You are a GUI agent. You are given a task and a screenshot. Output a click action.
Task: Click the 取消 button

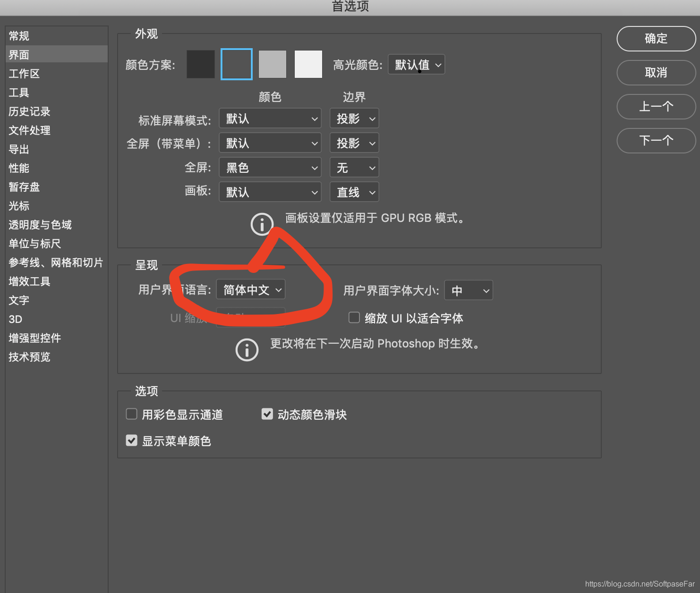click(656, 73)
